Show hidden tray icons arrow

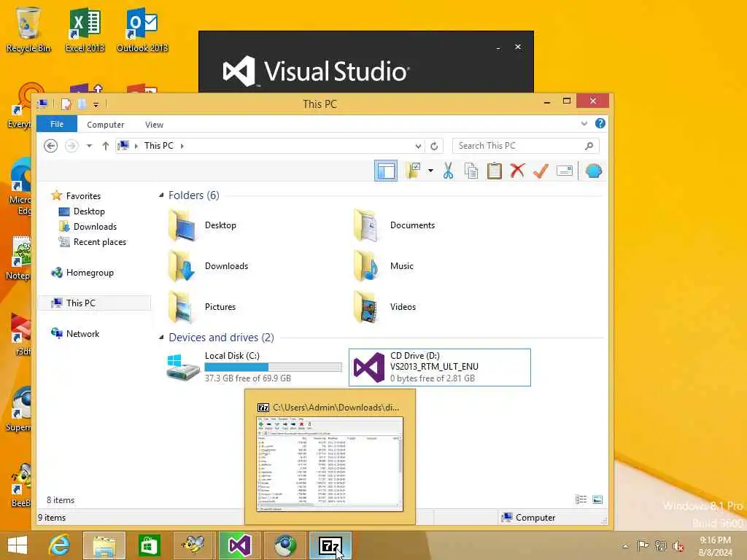[625, 545]
